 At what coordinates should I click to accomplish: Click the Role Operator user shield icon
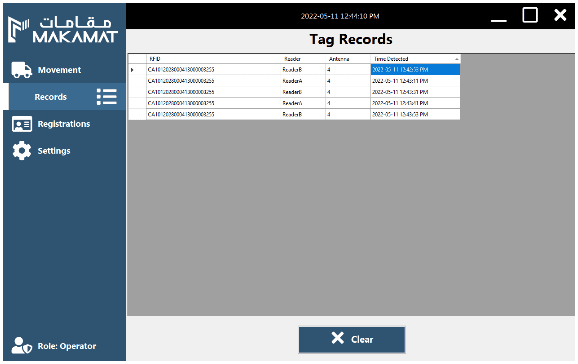(x=21, y=346)
